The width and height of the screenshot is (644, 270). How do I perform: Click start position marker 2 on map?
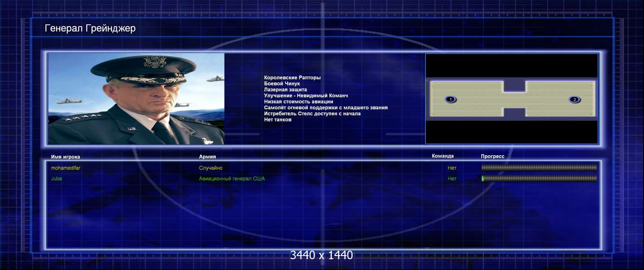coord(574,99)
